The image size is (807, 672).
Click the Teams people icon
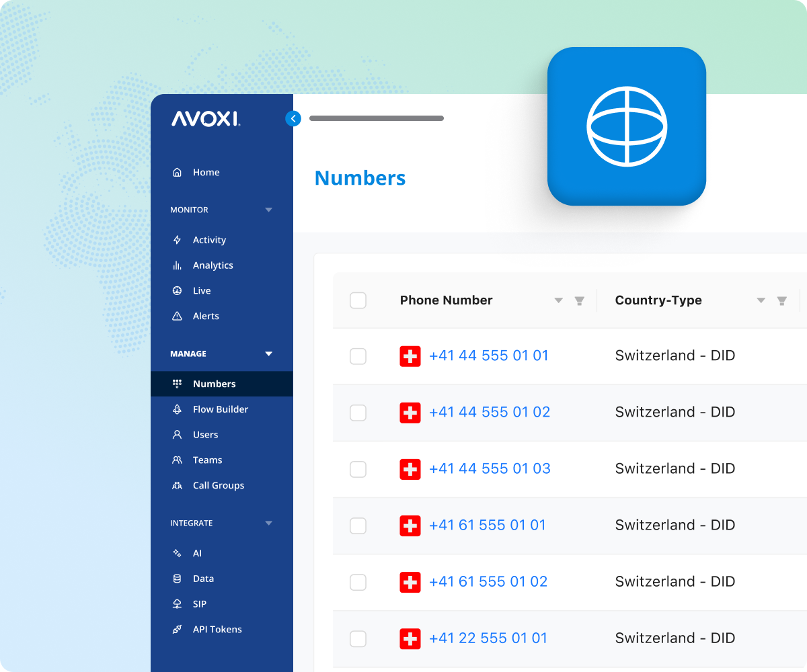[x=177, y=460]
